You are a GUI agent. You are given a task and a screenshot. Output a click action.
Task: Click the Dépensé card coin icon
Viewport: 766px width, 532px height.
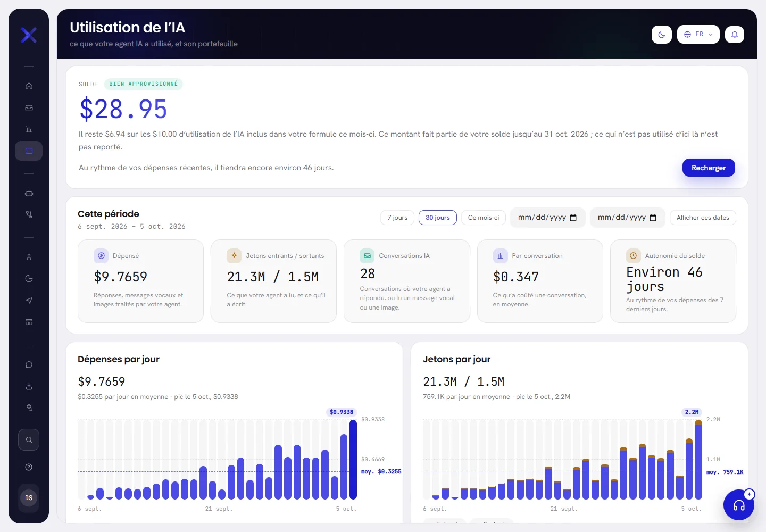[101, 256]
